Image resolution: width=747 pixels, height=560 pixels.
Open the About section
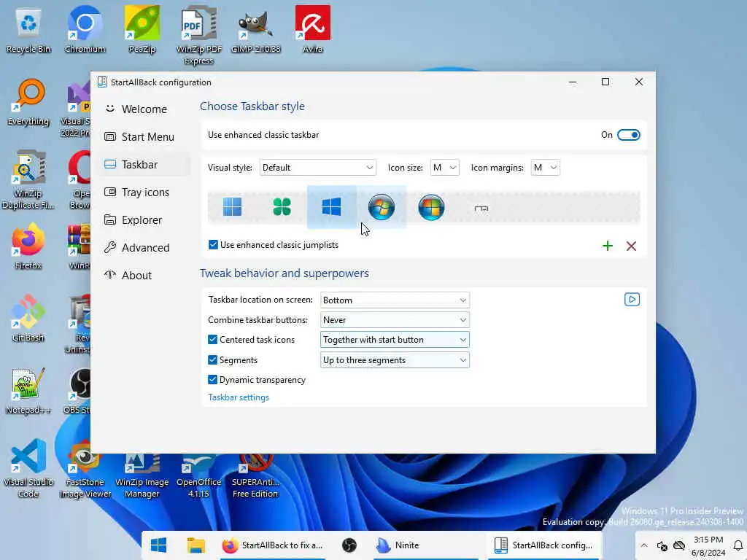point(144,275)
